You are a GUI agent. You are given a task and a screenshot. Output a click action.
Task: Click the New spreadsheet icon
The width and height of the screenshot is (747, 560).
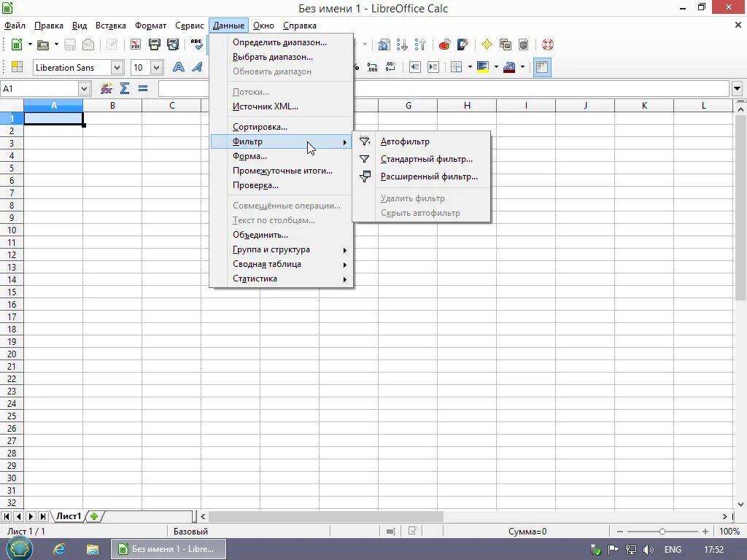click(17, 44)
